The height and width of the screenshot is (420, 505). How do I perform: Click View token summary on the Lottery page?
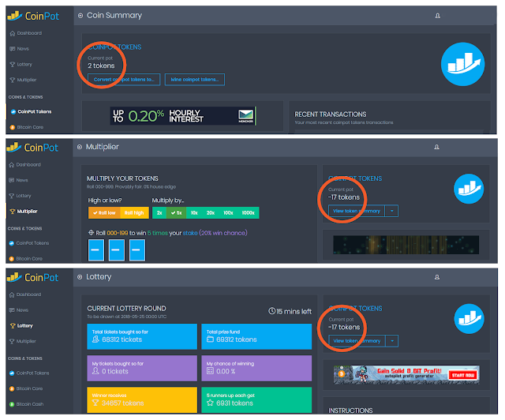[x=357, y=341]
